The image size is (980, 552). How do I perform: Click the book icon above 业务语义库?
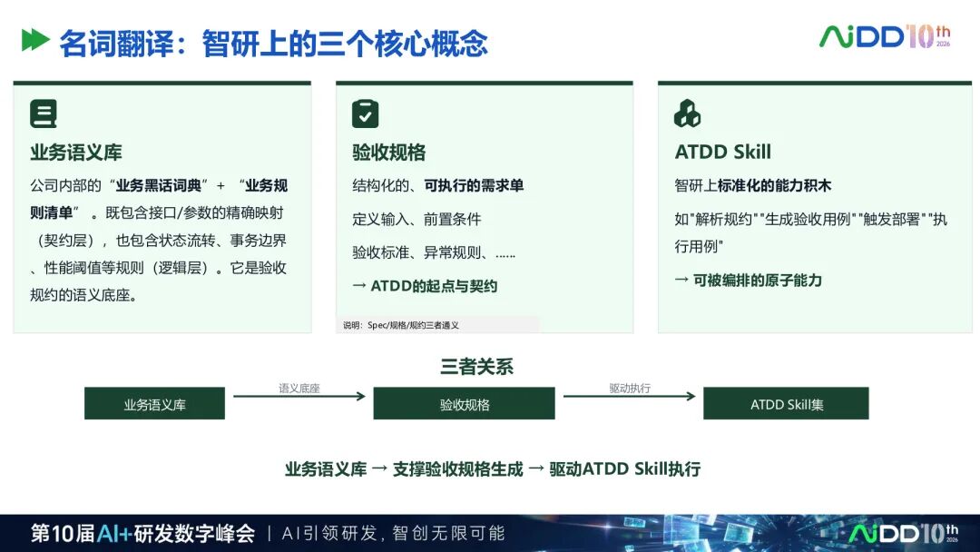coord(44,113)
